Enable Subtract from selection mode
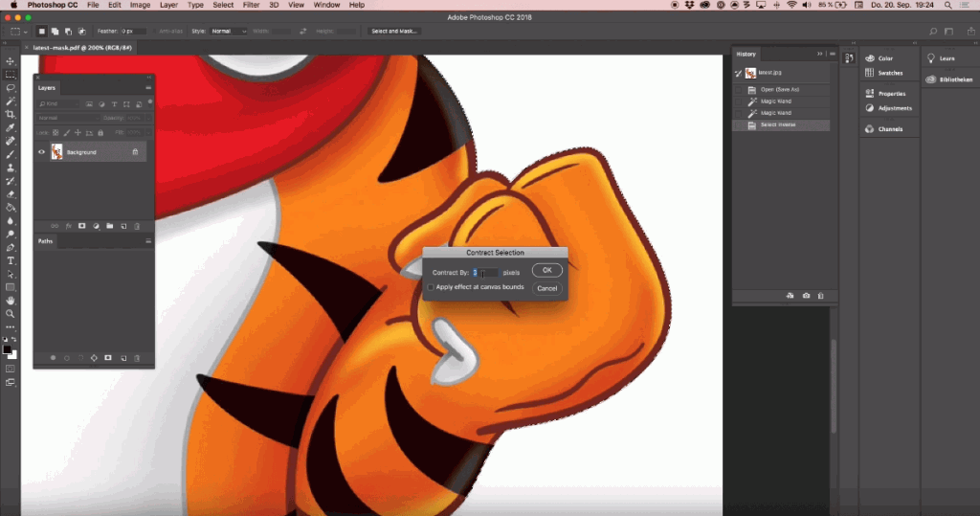 point(68,32)
